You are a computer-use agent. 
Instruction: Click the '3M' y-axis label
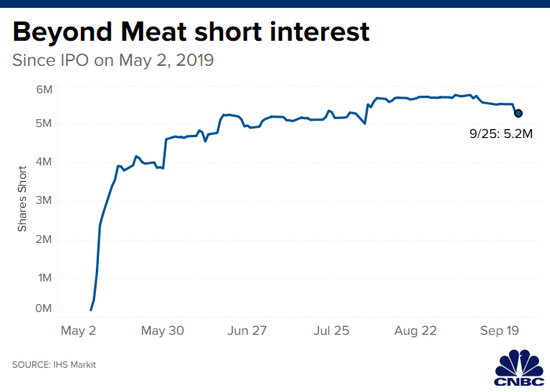43,200
